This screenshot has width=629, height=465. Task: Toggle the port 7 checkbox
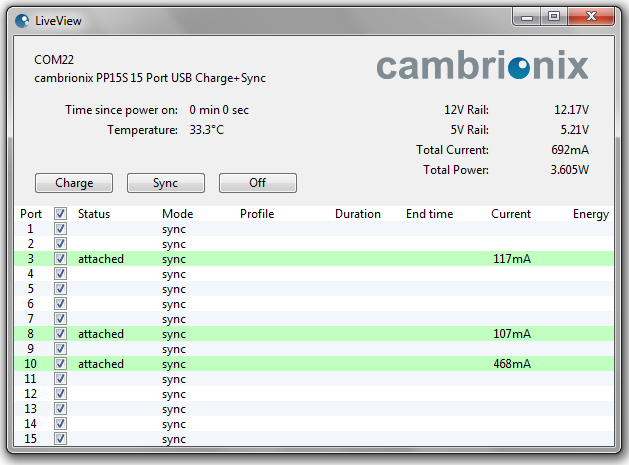point(61,319)
